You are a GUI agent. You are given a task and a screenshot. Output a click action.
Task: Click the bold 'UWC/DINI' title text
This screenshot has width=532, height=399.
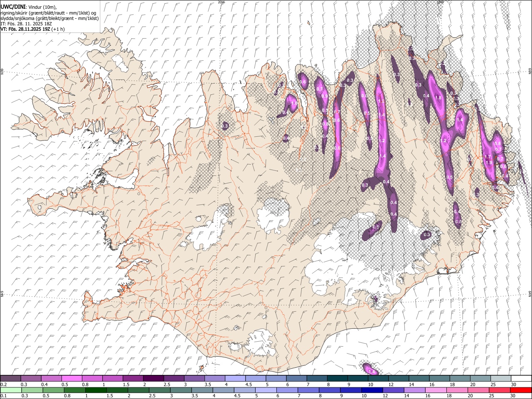point(12,7)
